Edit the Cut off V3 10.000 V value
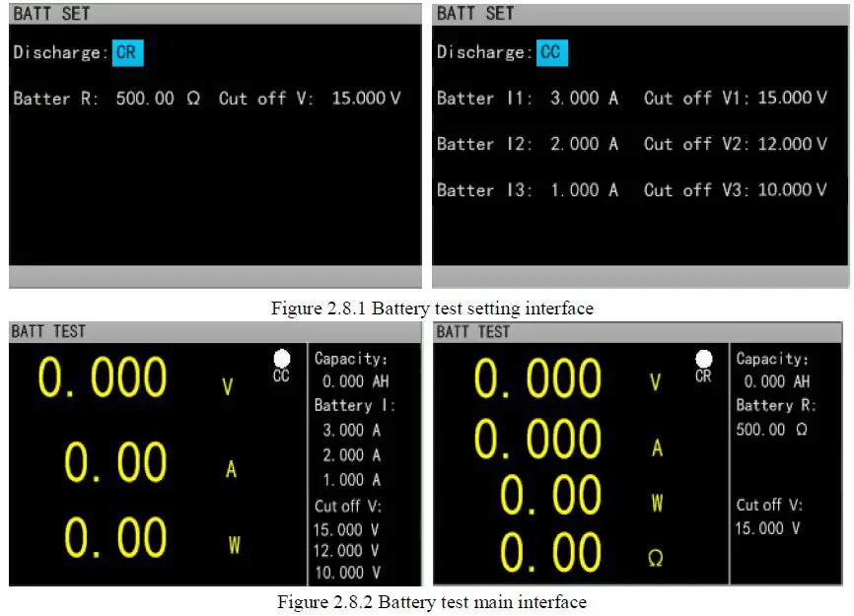This screenshot has height=616, width=854. pyautogui.click(x=792, y=189)
